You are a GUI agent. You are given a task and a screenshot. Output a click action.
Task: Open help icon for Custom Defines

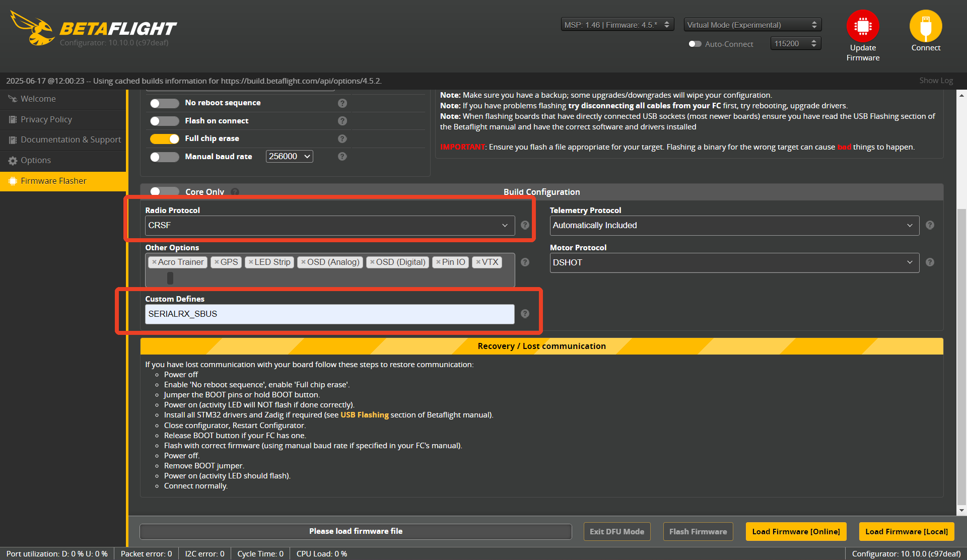pos(525,314)
